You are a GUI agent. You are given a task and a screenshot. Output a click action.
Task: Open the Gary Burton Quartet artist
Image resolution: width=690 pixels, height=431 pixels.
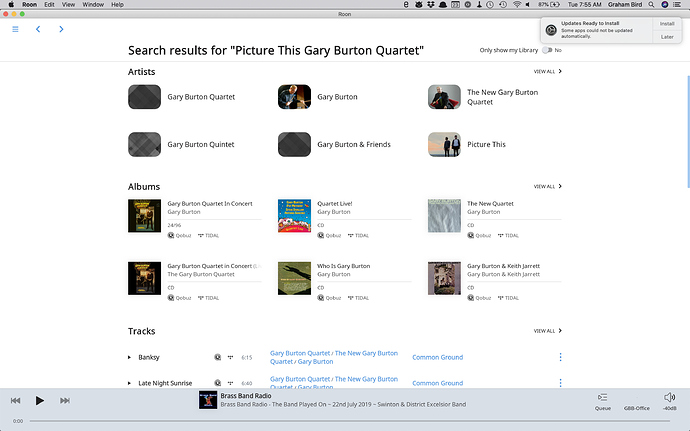click(x=201, y=97)
